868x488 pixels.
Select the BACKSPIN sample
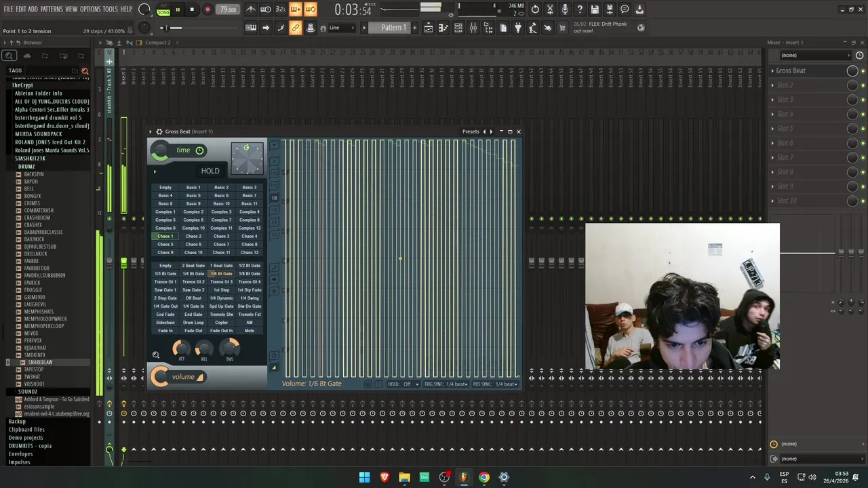pos(33,174)
